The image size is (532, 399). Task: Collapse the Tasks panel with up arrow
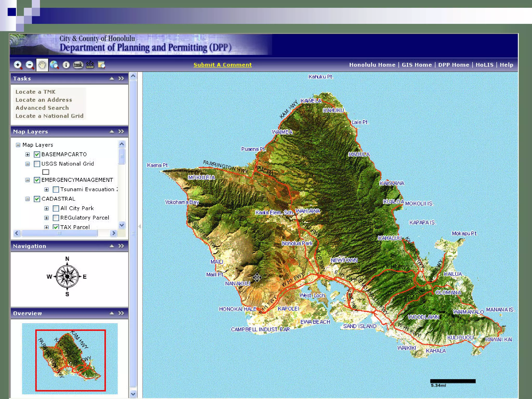click(112, 78)
